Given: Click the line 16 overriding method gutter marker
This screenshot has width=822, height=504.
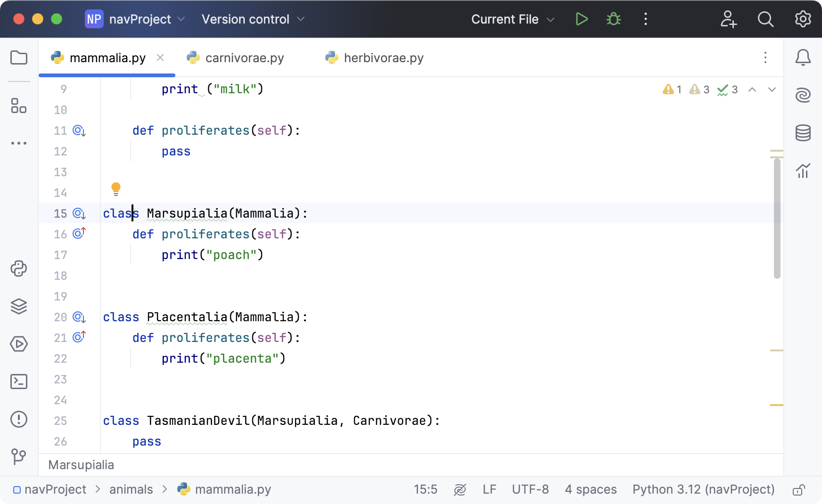Looking at the screenshot, I should click(x=79, y=234).
